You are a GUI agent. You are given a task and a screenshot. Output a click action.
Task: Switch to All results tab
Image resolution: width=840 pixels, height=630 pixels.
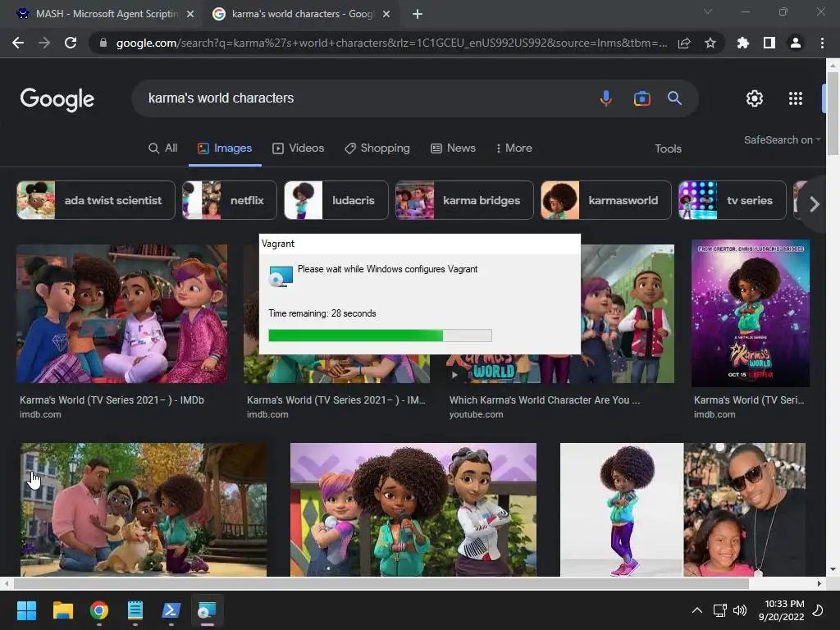[x=163, y=148]
